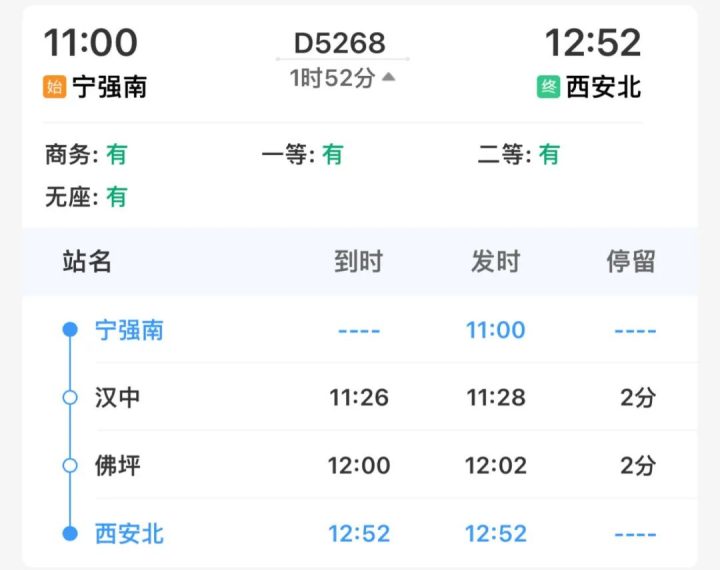Select 二等 seat availability
Viewport: 720px width, 570px height.
(x=519, y=155)
